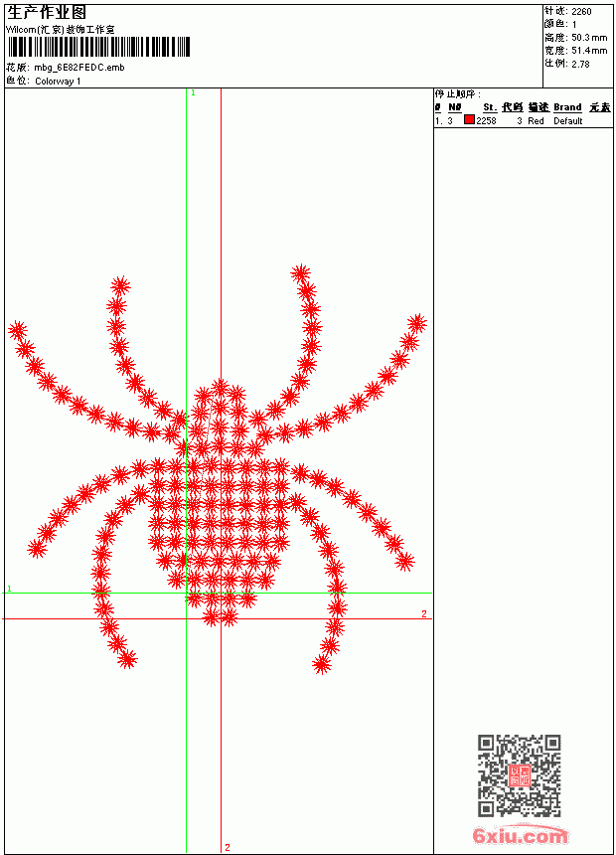Click the green label 1 on left edge
This screenshot has height=855, width=616.
click(9, 589)
